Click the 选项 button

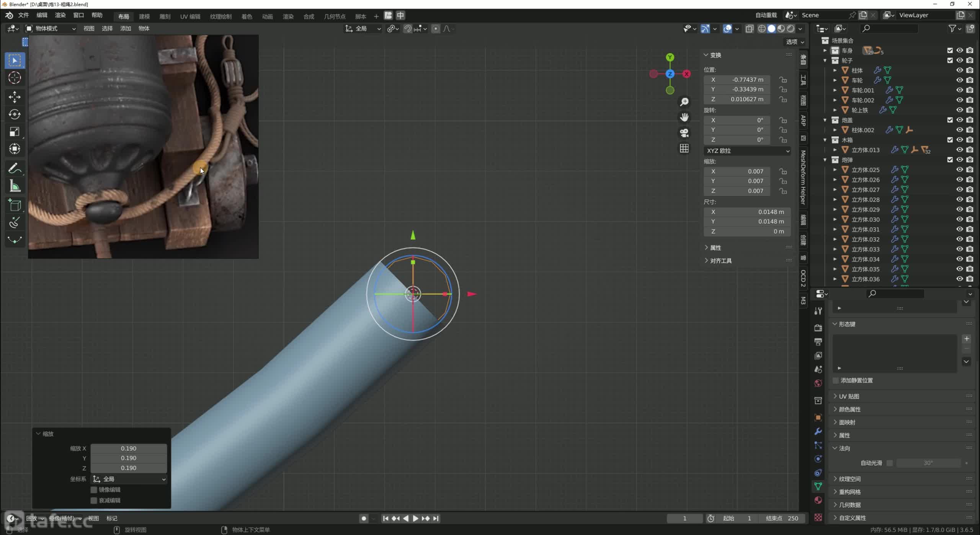pos(795,42)
